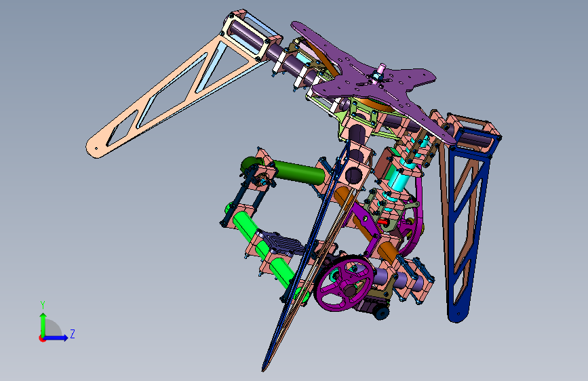The width and height of the screenshot is (588, 381).
Task: Click the blue Z axis arrow of triad
Action: tap(56, 338)
